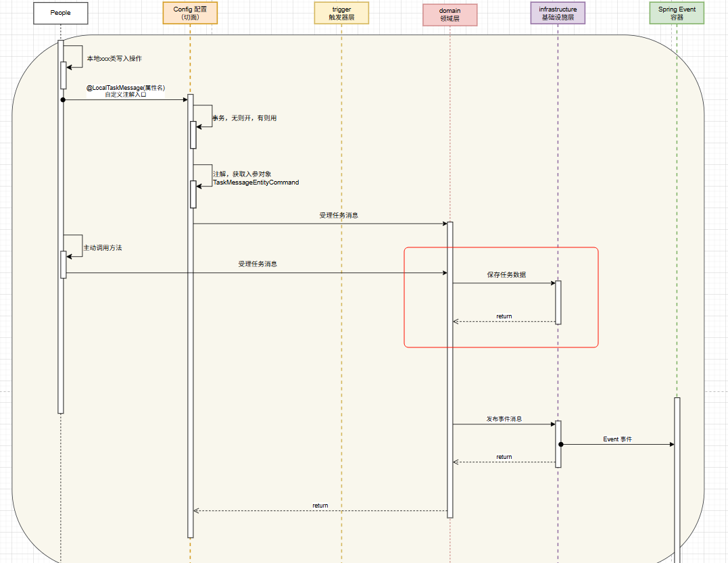Image resolution: width=728 pixels, height=563 pixels.
Task: Click the TaskMessageEntityCommand label text
Action: (256, 182)
